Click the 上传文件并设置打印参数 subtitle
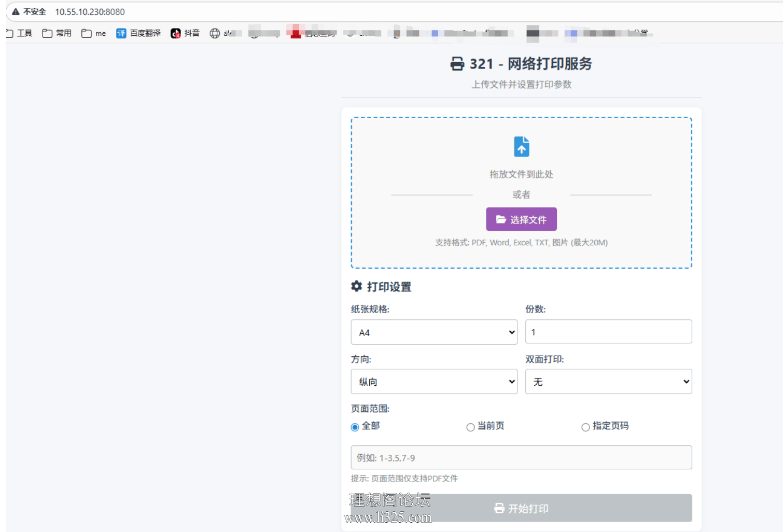The width and height of the screenshot is (783, 532). (x=521, y=84)
